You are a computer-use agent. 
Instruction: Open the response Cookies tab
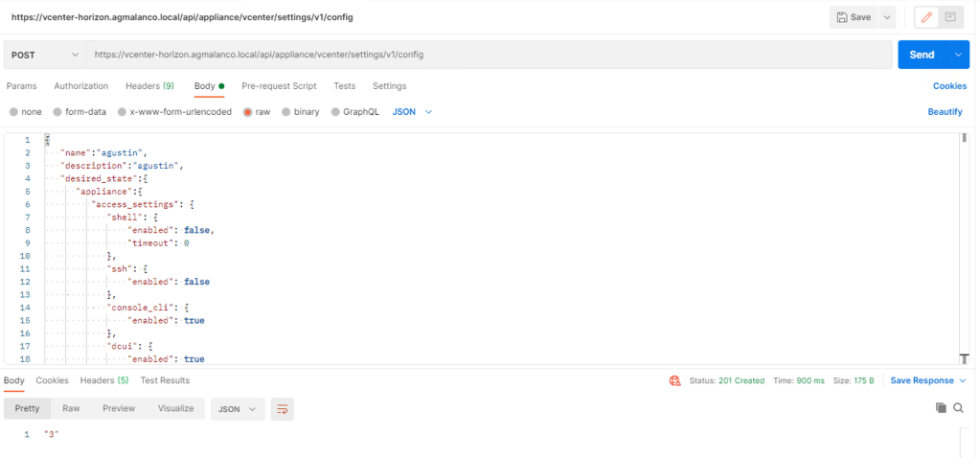(52, 380)
